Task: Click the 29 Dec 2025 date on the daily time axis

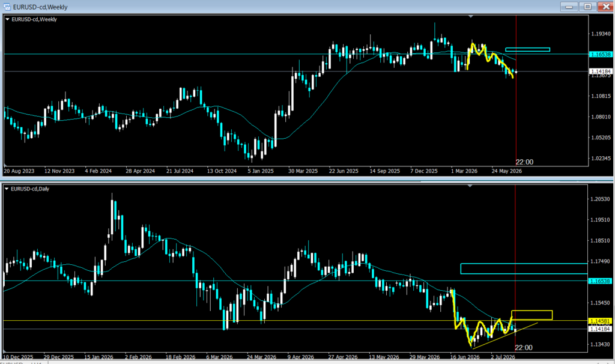Action: [58, 357]
